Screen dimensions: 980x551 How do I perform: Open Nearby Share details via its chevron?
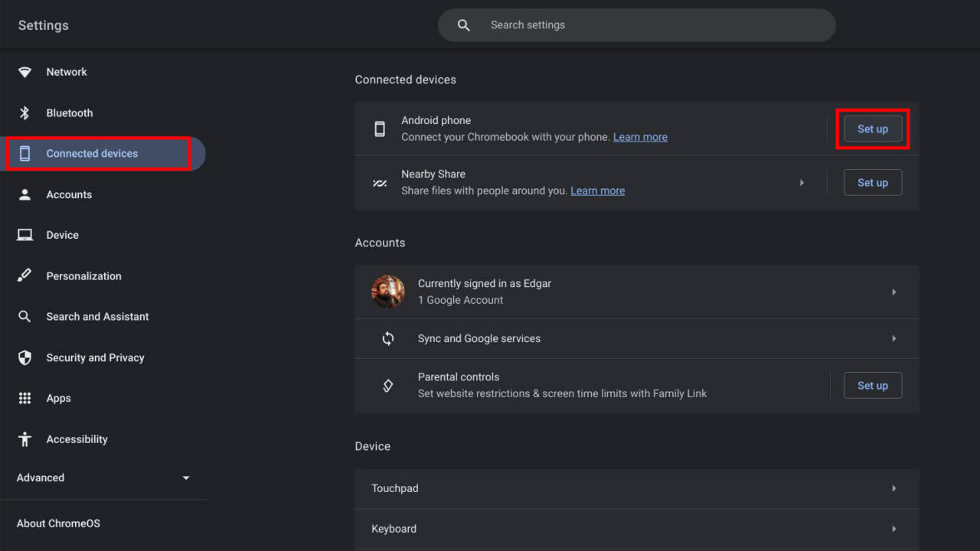tap(802, 183)
